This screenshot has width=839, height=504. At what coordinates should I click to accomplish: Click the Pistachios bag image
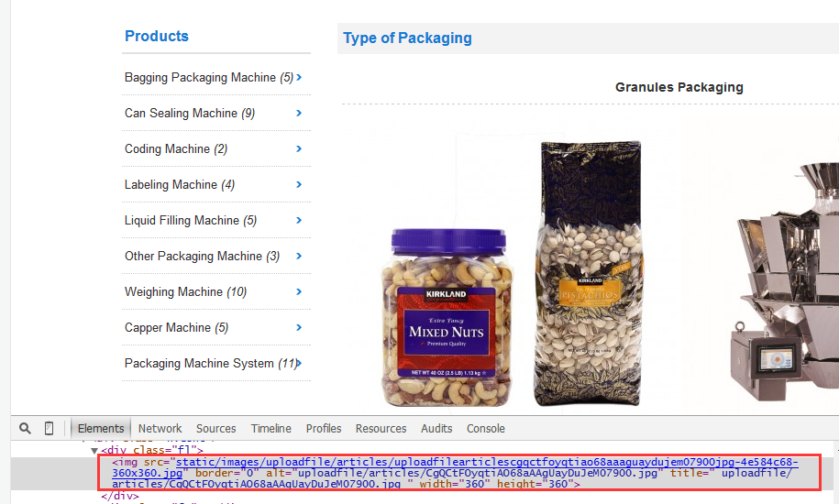click(588, 273)
